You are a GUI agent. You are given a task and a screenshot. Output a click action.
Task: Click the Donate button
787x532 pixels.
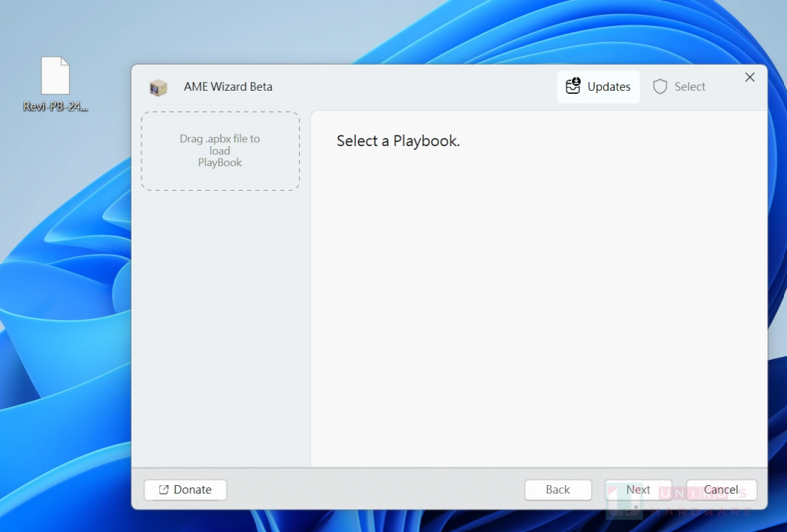pos(185,490)
